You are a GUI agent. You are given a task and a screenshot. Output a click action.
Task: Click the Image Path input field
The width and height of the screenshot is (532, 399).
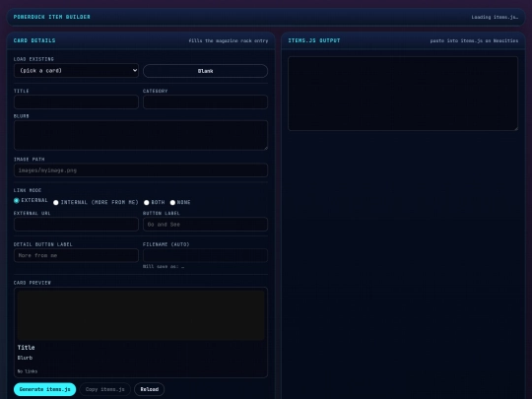click(141, 170)
